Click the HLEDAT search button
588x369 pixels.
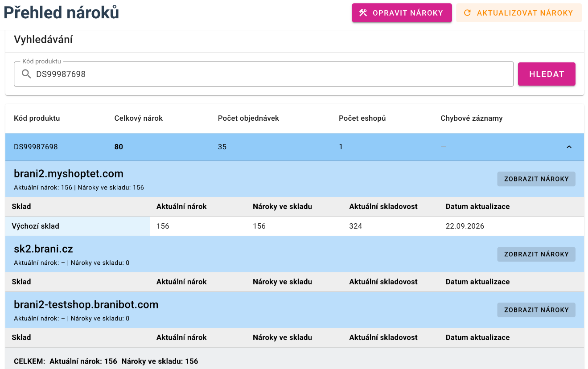pos(547,74)
